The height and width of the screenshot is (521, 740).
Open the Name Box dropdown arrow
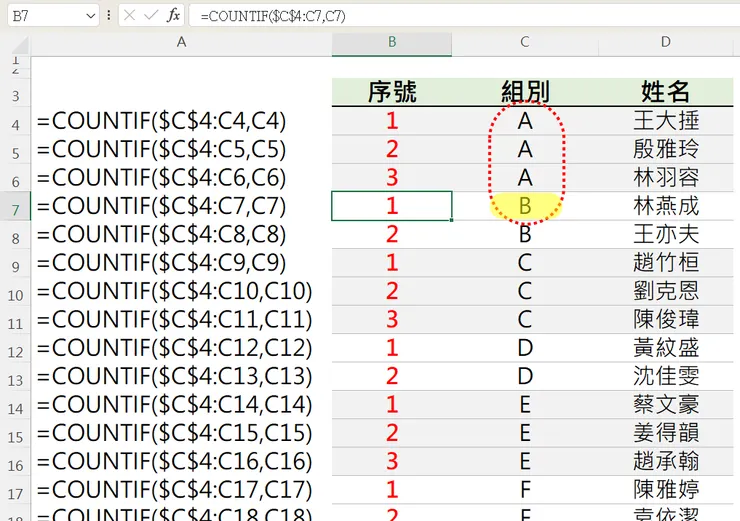click(x=91, y=16)
